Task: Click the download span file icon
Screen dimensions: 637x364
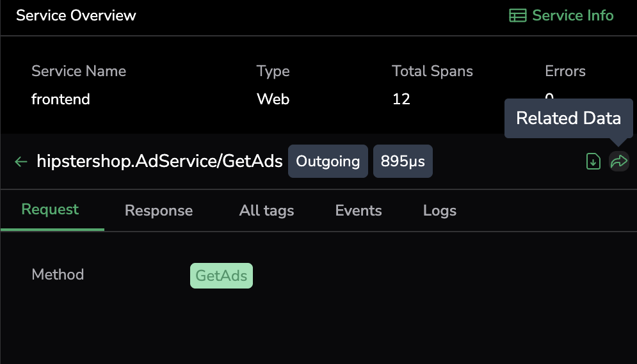Action: tap(593, 161)
